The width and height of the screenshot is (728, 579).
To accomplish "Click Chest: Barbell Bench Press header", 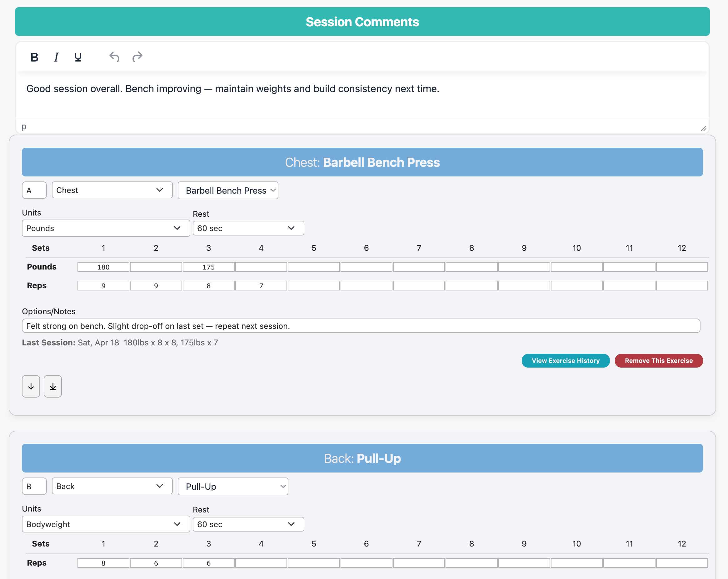I will [x=362, y=162].
